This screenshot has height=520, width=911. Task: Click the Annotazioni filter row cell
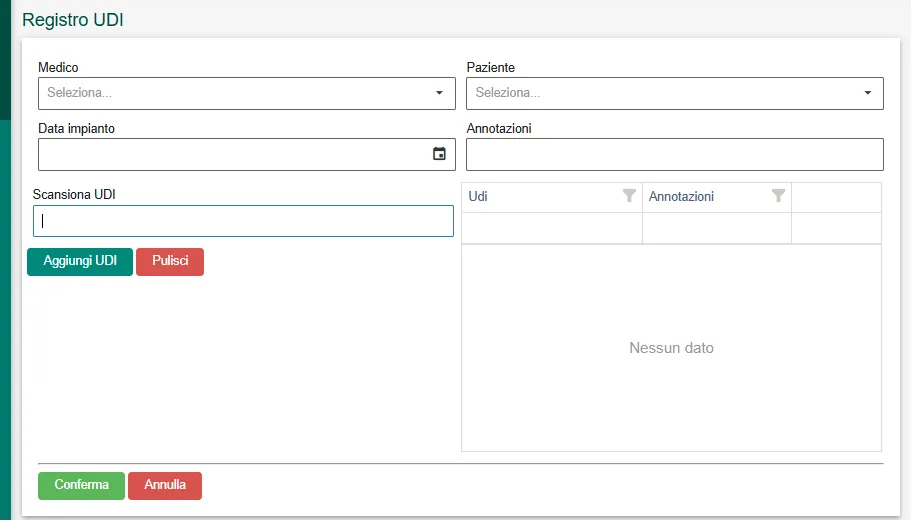pyautogui.click(x=717, y=228)
